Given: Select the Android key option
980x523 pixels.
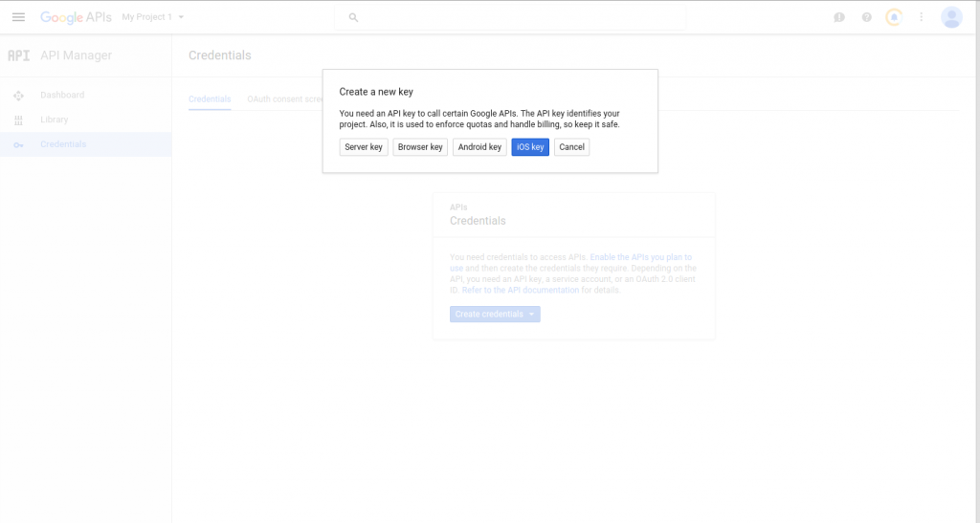Looking at the screenshot, I should point(479,147).
